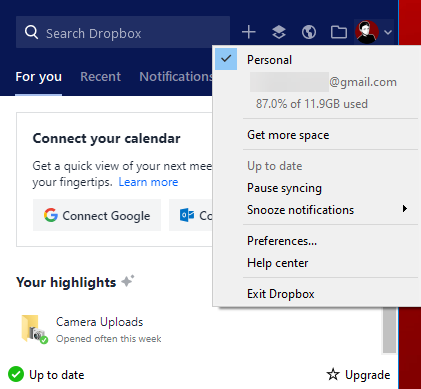
Task: Click into Search Dropbox field
Action: pos(123,32)
